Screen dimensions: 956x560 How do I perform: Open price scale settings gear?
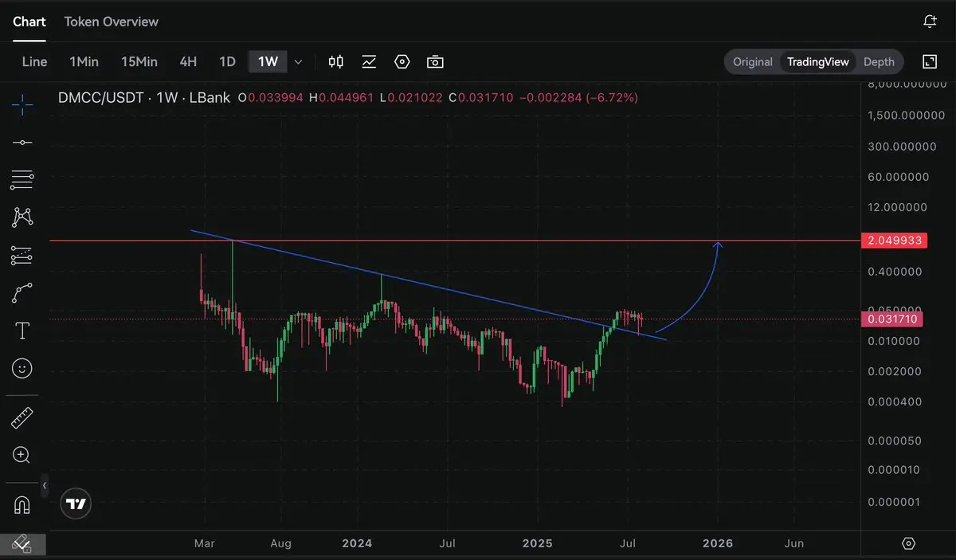(x=909, y=543)
